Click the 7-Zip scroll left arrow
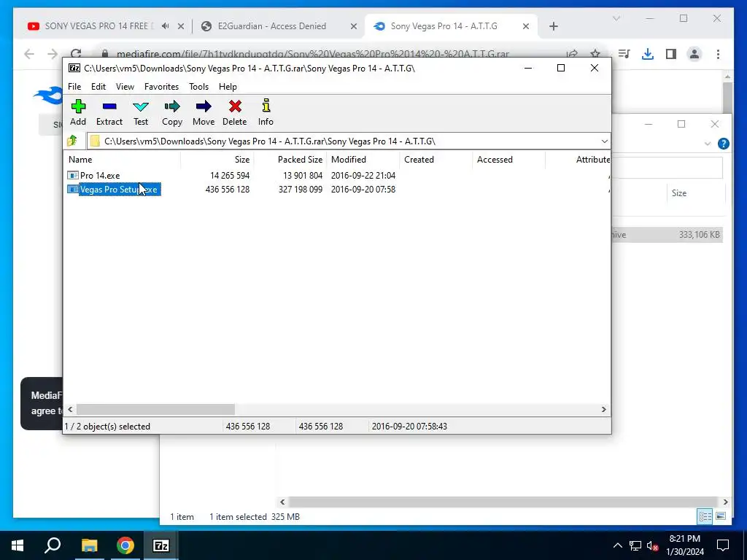 point(71,410)
